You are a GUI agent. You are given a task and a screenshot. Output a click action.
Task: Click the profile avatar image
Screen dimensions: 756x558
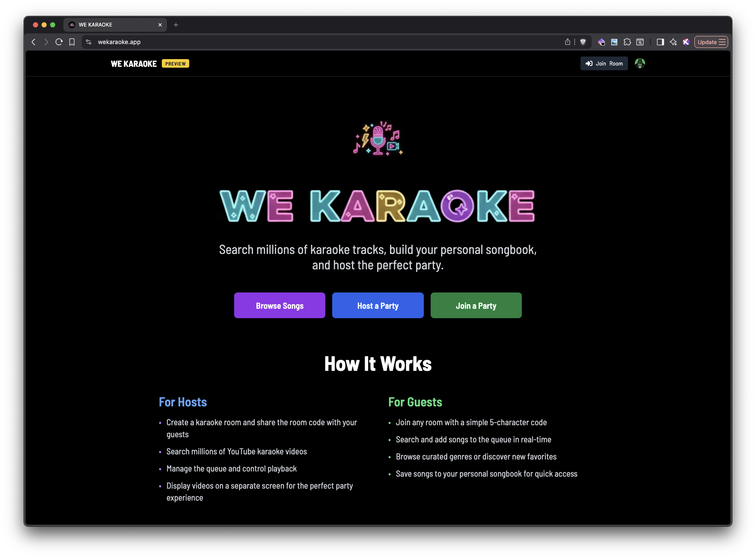(x=640, y=63)
